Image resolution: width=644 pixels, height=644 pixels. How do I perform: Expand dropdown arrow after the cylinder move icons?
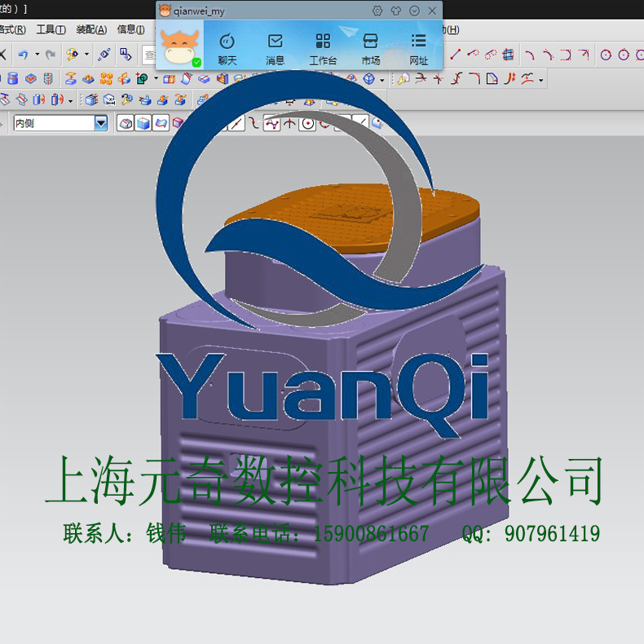tap(71, 100)
